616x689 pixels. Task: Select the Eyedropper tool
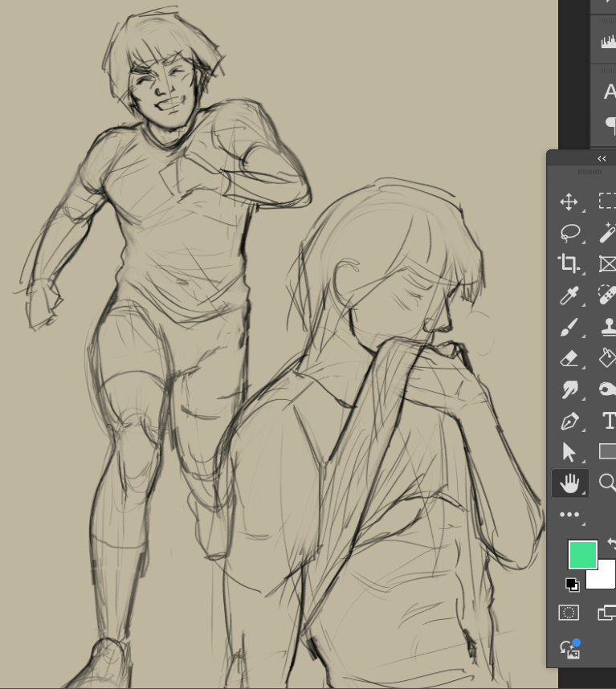569,296
